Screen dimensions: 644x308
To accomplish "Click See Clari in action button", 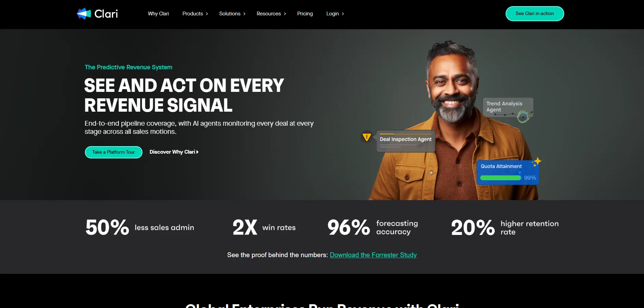I will pos(535,14).
